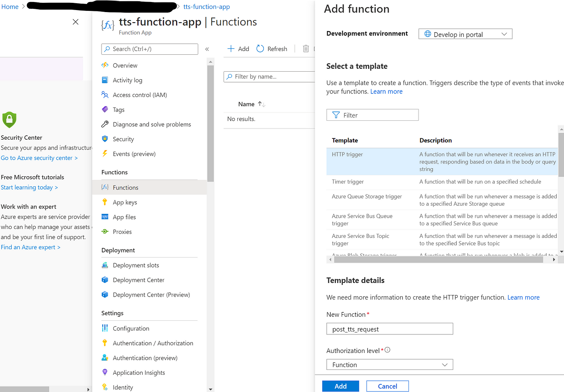
Task: Select the HTTP trigger template
Action: point(442,161)
